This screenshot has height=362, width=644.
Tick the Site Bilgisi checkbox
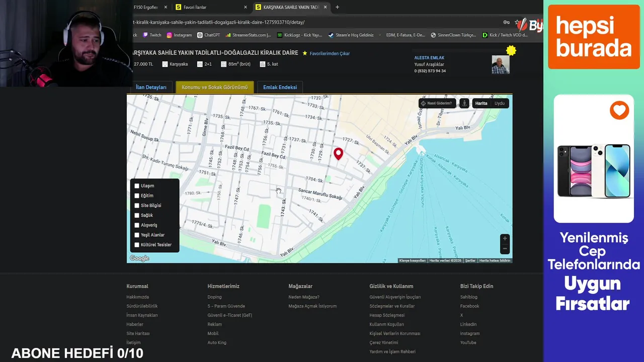(137, 206)
